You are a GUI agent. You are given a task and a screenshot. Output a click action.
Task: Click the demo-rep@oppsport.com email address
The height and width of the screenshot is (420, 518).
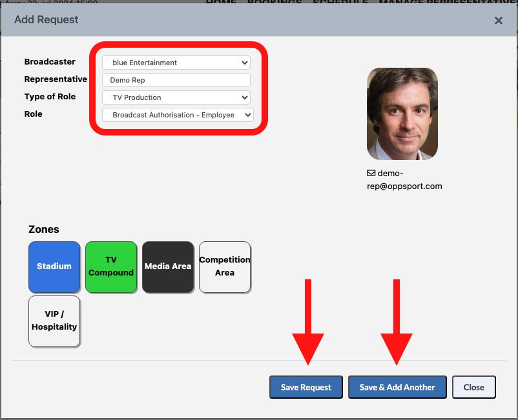pos(404,180)
